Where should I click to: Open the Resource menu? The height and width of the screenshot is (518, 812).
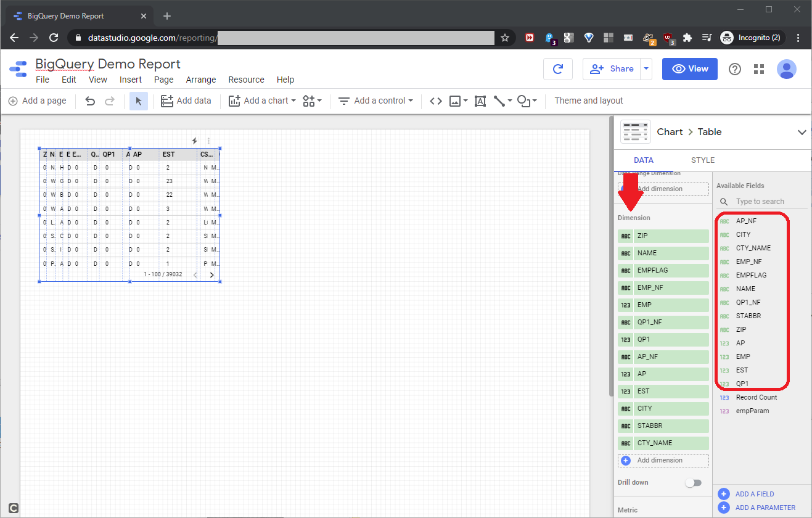click(x=246, y=80)
